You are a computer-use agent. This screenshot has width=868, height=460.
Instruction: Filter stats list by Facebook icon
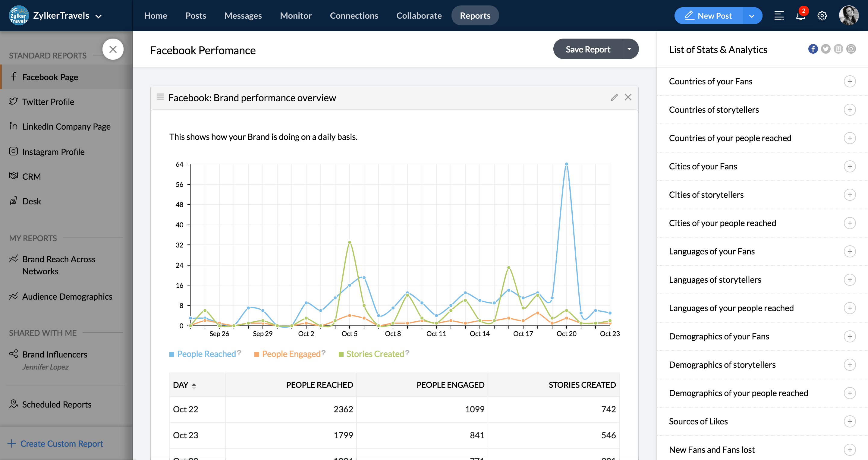813,49
